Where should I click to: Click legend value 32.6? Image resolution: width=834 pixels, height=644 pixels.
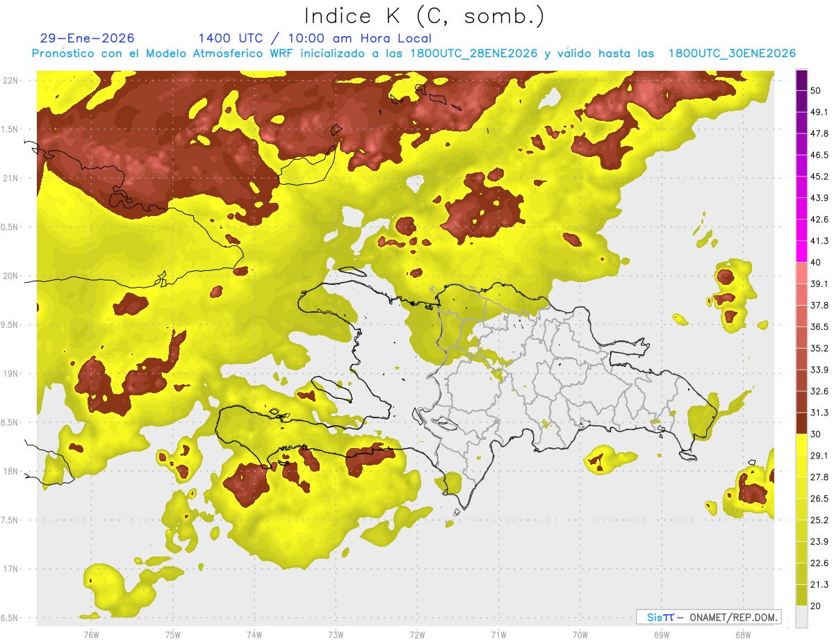(x=819, y=391)
